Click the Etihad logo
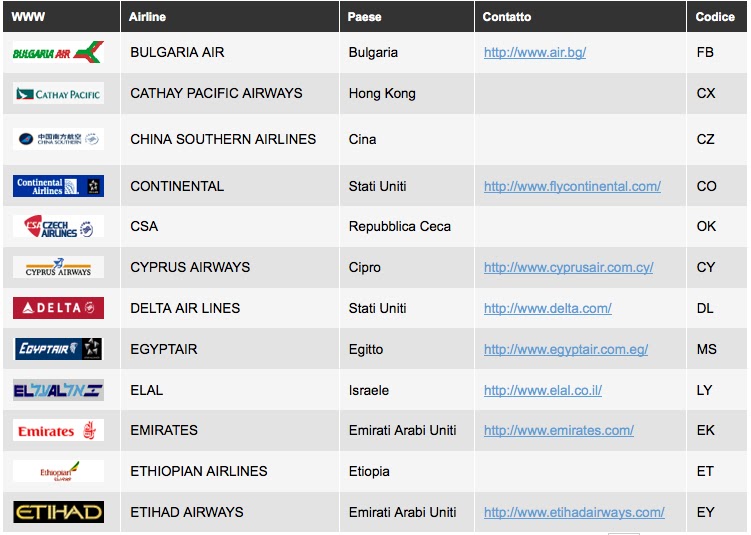The height and width of the screenshot is (535, 751). 58,512
